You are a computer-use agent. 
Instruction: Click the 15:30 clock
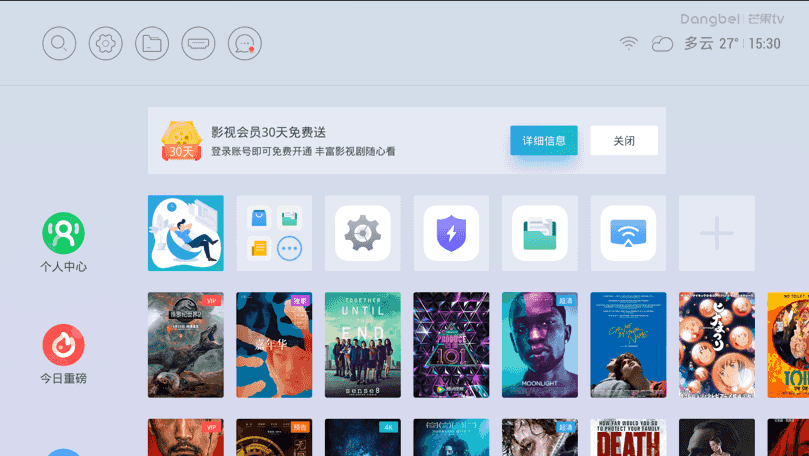coord(765,43)
